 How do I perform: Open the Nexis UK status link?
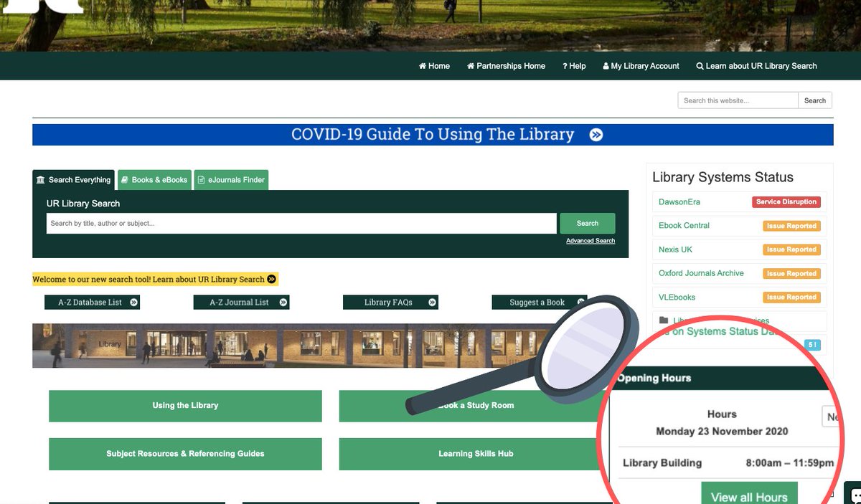[x=675, y=249]
